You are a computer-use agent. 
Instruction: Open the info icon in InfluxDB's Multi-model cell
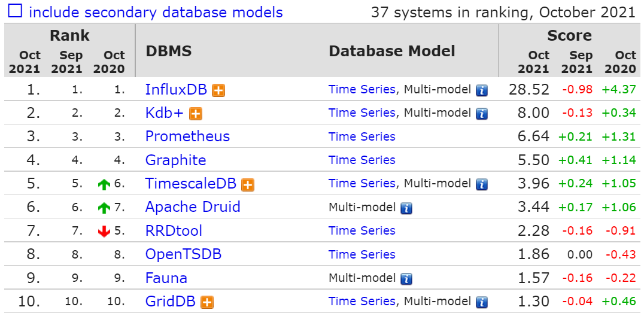tap(482, 90)
